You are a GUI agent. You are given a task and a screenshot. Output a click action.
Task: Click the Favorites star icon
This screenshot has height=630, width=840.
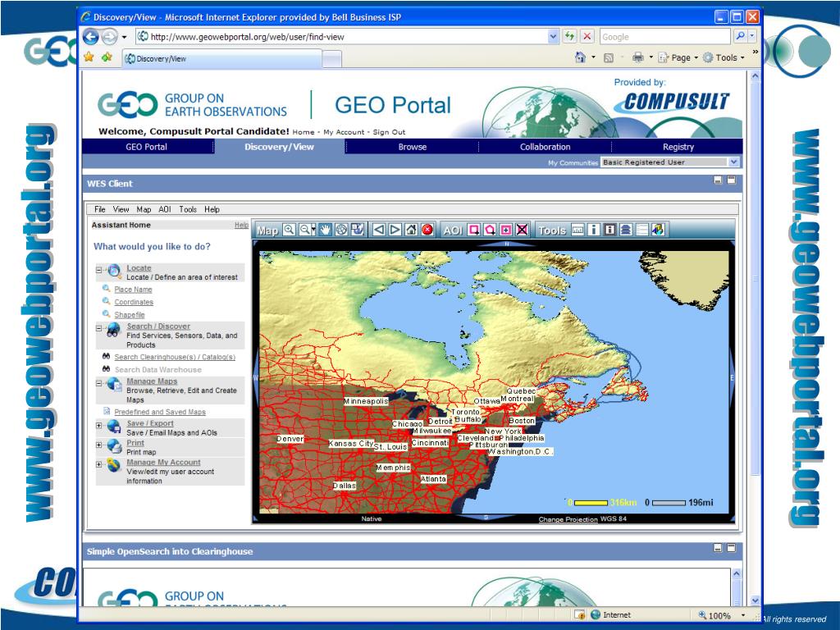[x=89, y=57]
